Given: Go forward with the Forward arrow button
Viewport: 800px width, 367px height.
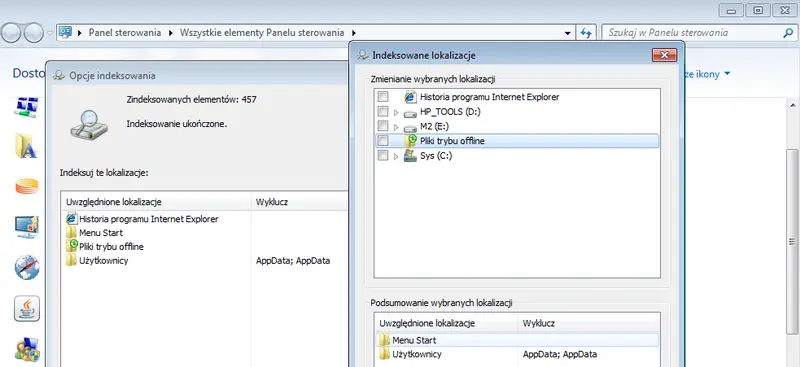Looking at the screenshot, I should coord(34,34).
